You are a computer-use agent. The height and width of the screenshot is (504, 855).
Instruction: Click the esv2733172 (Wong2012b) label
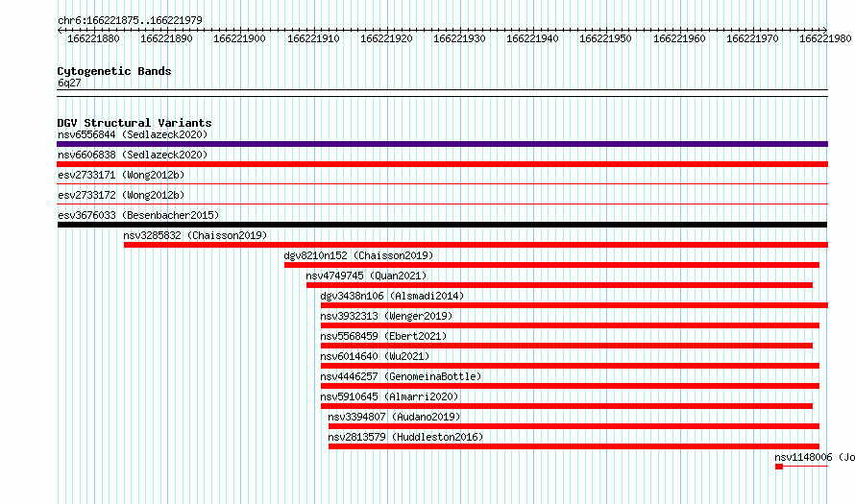tap(121, 195)
